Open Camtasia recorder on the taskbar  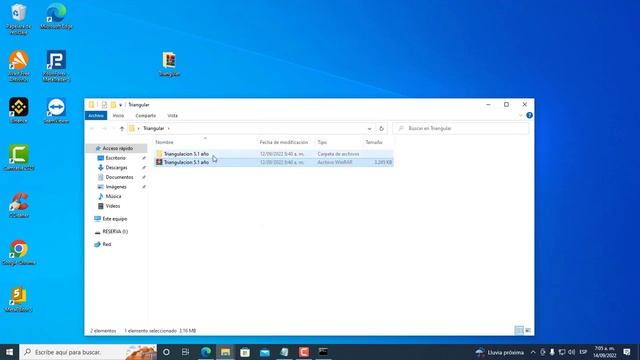[x=304, y=352]
